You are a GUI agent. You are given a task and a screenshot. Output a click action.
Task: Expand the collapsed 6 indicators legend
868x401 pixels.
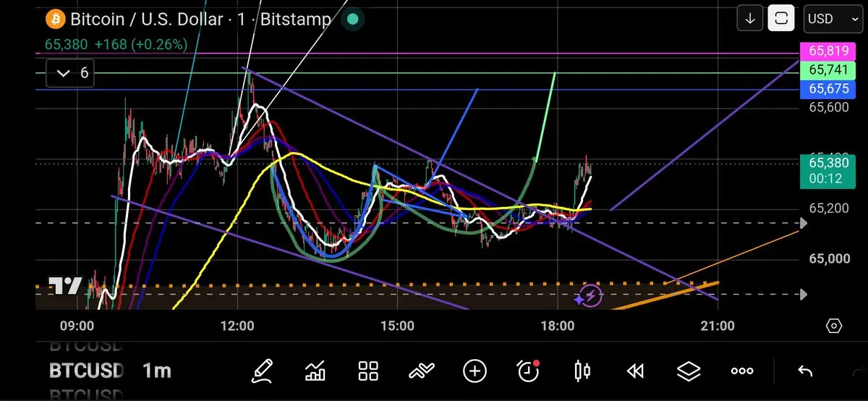click(x=71, y=73)
